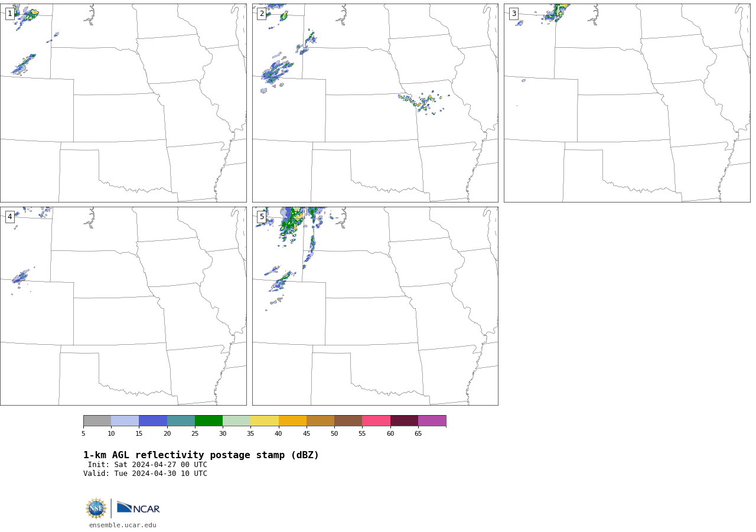Click the tan 45-50 dBZ swatch

click(320, 421)
